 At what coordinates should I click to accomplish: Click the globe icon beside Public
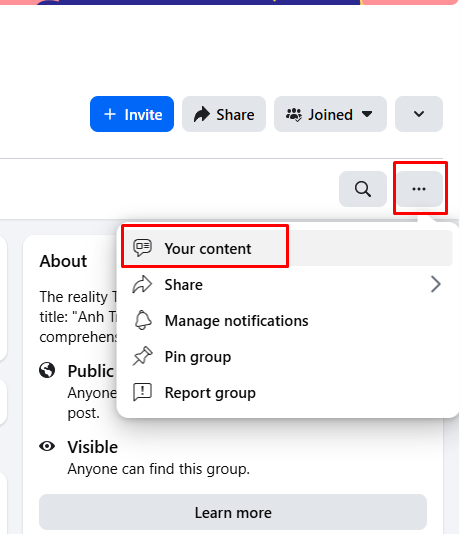click(47, 370)
